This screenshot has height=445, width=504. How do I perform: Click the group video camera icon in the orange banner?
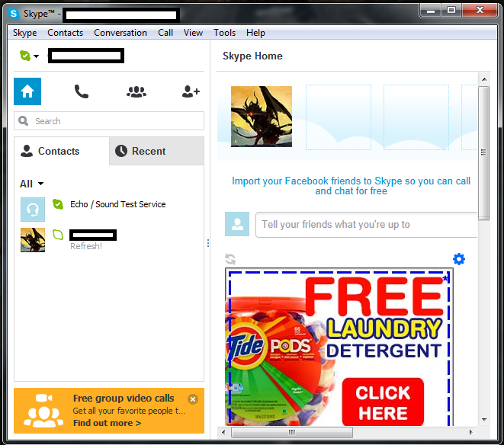[x=43, y=410]
